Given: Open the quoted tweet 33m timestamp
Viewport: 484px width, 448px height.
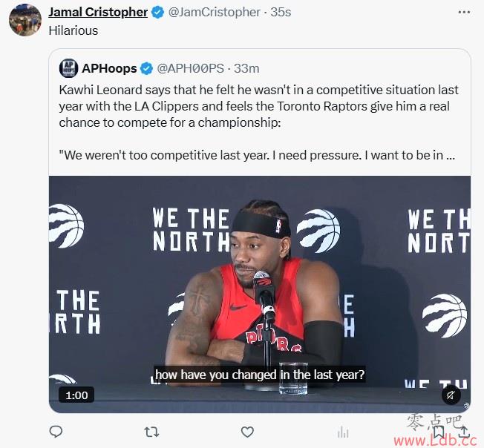Looking at the screenshot, I should (246, 68).
